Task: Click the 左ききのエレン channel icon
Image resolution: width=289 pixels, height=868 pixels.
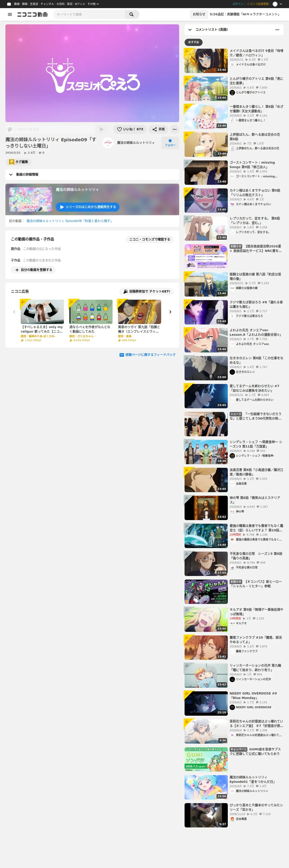Action: coord(232,372)
